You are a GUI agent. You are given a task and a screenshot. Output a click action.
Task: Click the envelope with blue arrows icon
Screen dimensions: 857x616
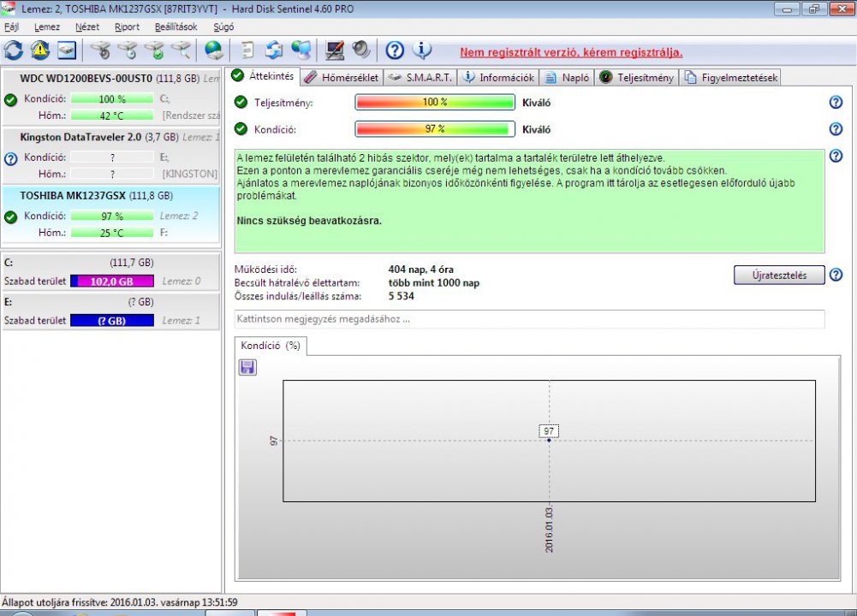click(274, 50)
